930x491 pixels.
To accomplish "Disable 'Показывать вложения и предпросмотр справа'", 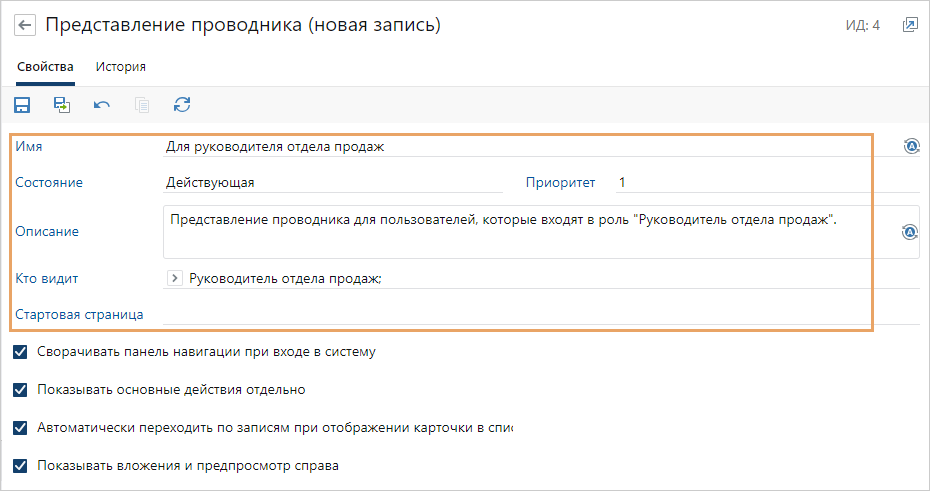I will click(x=20, y=466).
